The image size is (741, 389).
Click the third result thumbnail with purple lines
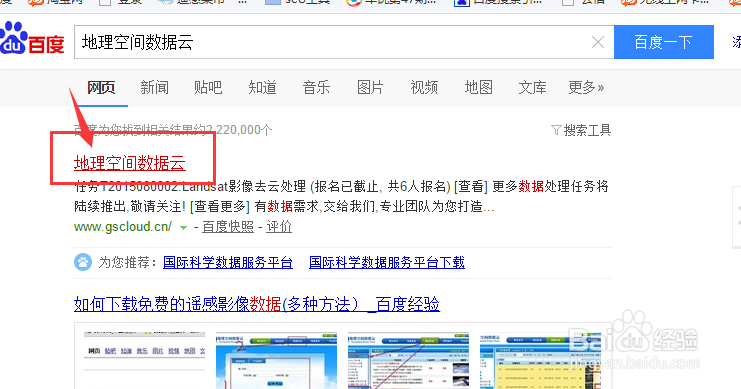[408, 360]
